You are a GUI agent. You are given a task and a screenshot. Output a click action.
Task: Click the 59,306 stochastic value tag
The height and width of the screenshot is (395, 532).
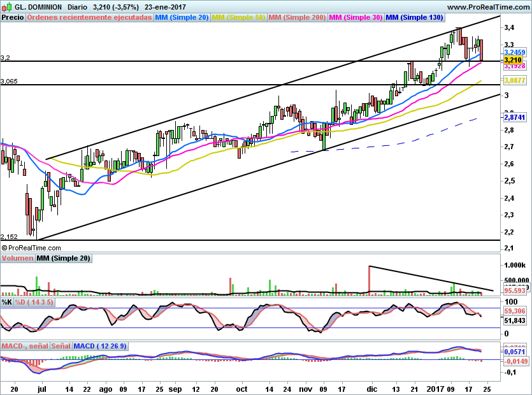(515, 311)
